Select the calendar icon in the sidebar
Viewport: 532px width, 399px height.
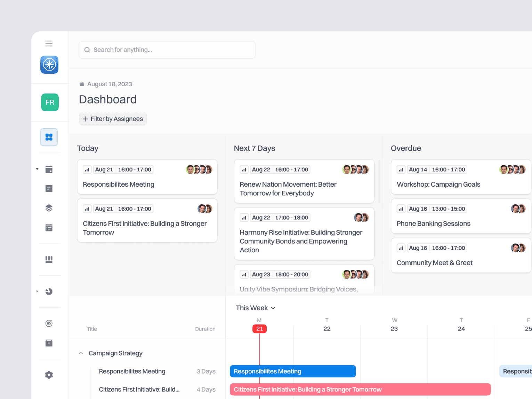coord(49,169)
